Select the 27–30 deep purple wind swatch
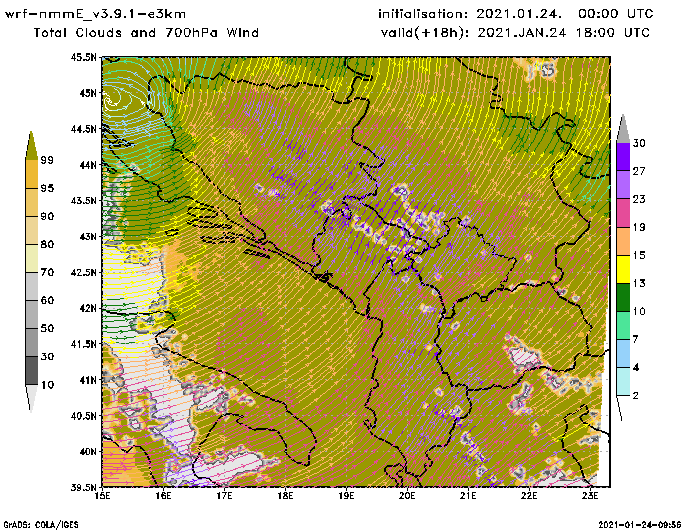The height and width of the screenshot is (530, 700). 623,157
